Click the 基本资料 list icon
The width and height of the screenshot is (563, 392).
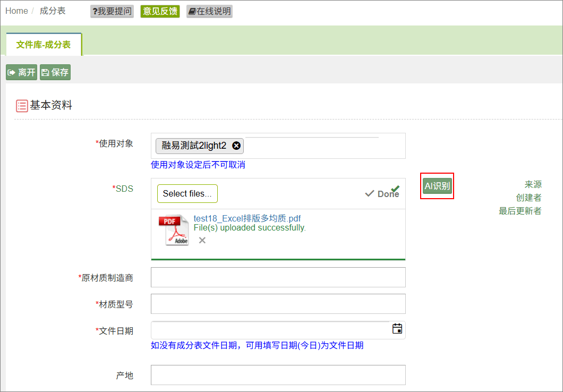(x=22, y=106)
